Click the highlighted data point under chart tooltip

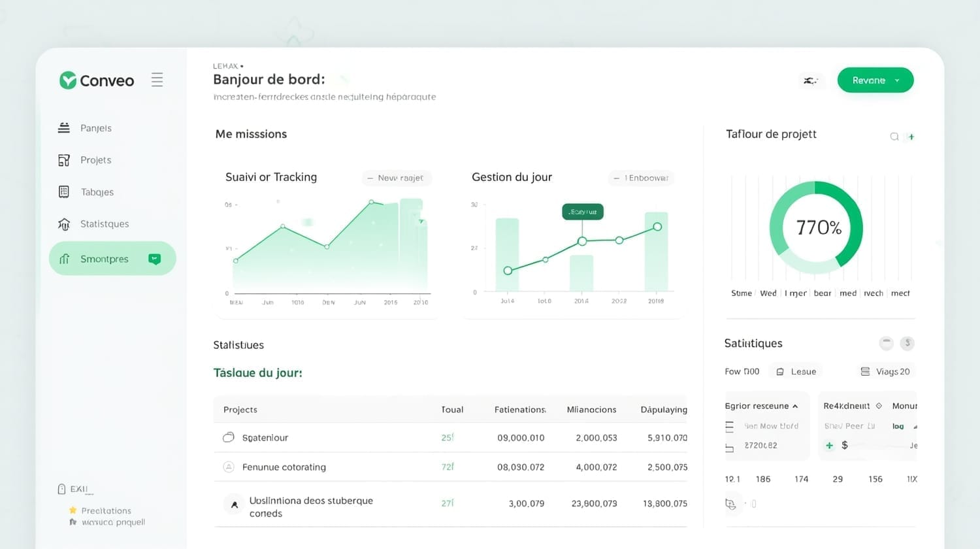(582, 241)
